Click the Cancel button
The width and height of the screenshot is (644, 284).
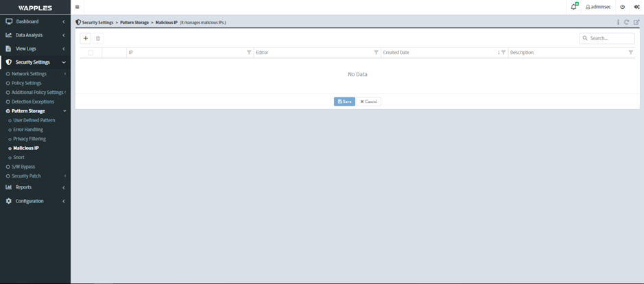(369, 102)
